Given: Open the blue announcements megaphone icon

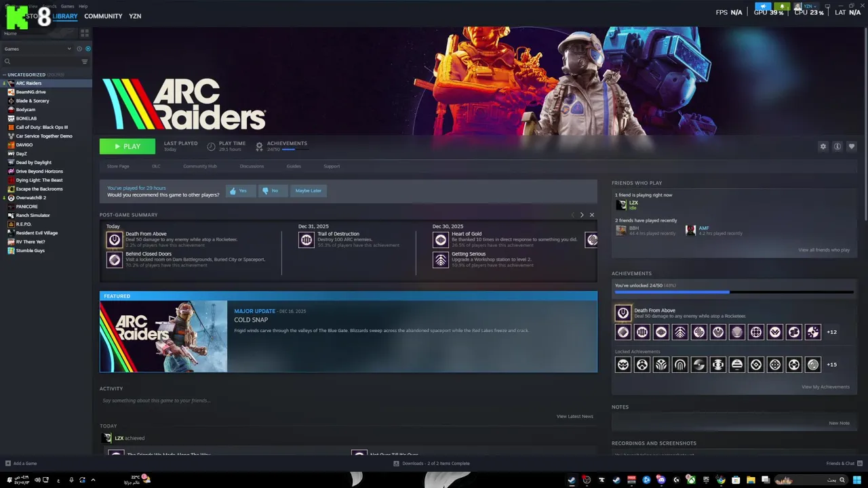Looking at the screenshot, I should click(x=763, y=6).
